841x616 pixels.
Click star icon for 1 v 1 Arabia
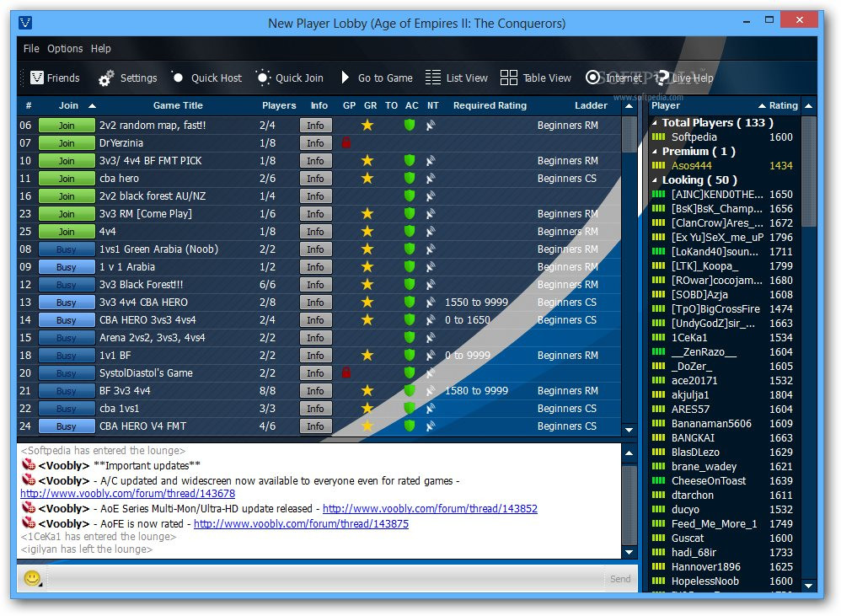(x=367, y=266)
